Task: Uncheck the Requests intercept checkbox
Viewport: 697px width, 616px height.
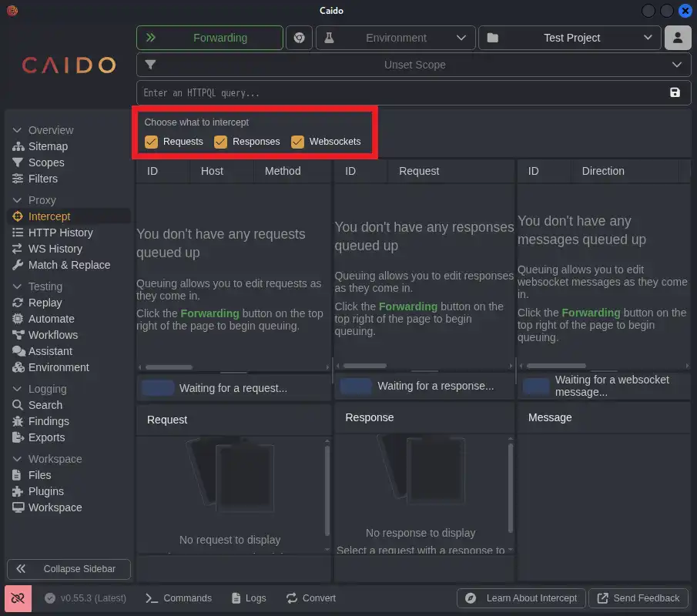Action: click(152, 142)
